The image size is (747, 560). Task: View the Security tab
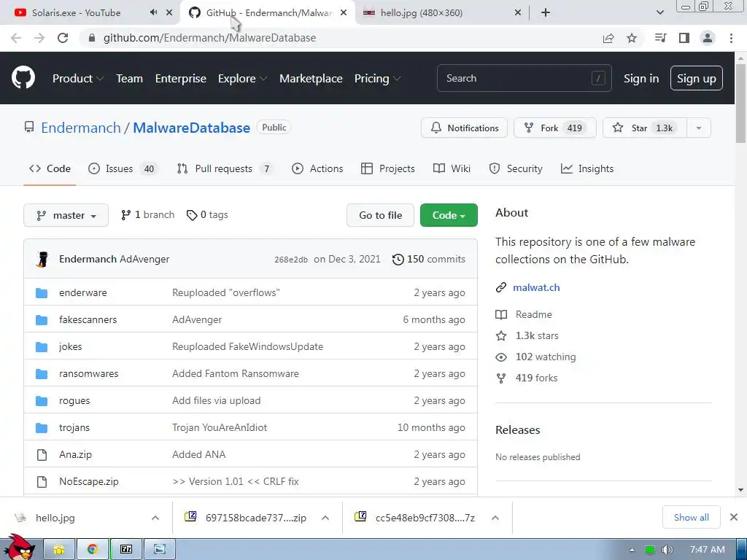516,168
